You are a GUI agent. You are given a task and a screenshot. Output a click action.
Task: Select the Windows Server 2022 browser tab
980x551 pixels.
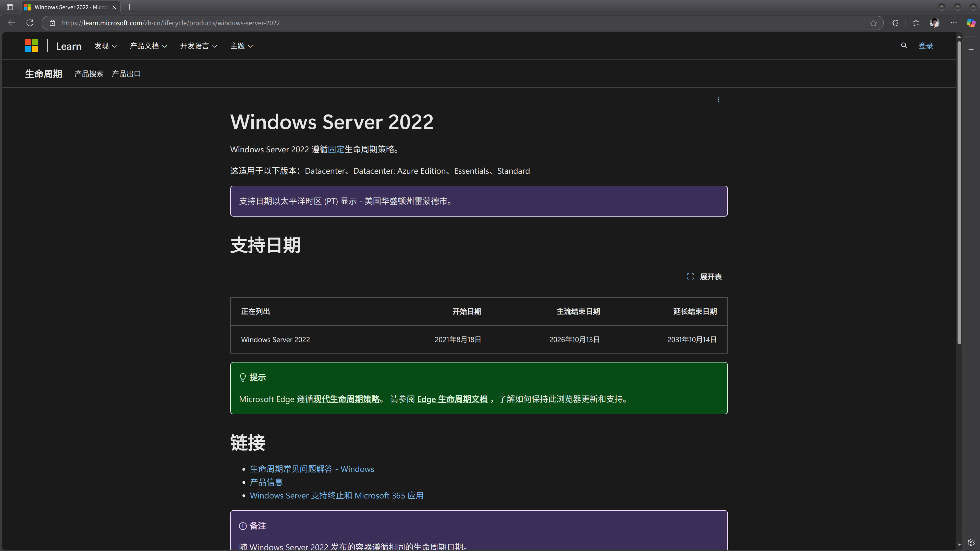coord(71,7)
